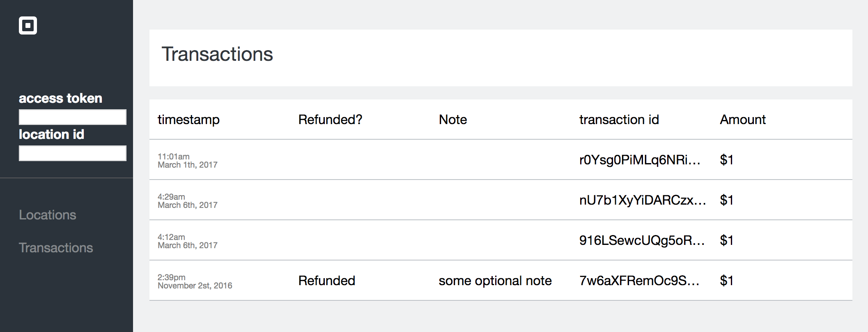Viewport: 868px width, 332px height.
Task: Click the Note column header
Action: click(x=453, y=120)
